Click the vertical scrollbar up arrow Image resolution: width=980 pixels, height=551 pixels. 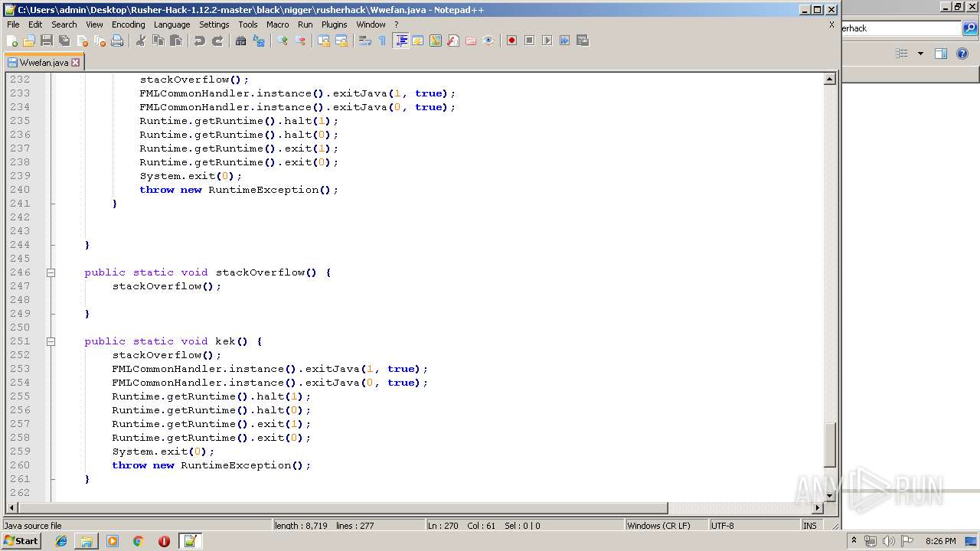pos(829,79)
